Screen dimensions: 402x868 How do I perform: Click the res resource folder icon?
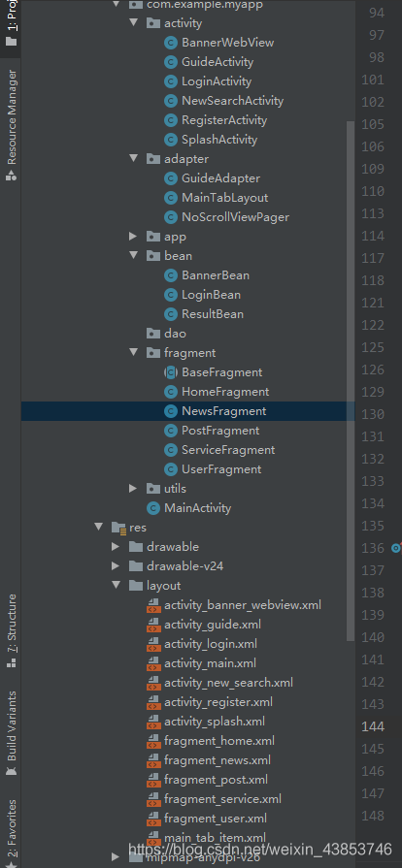118,528
